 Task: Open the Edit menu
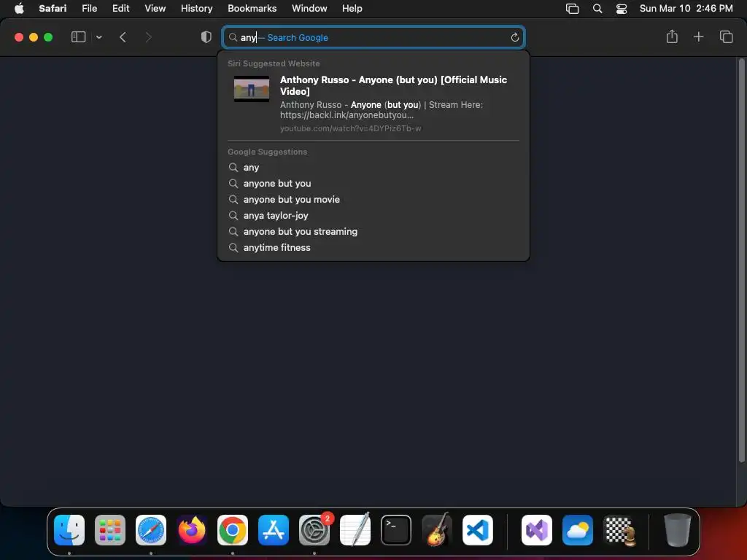point(120,8)
